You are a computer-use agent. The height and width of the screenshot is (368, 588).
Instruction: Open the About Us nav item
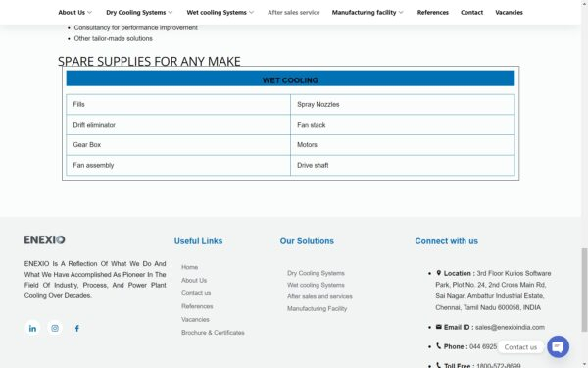(x=72, y=13)
